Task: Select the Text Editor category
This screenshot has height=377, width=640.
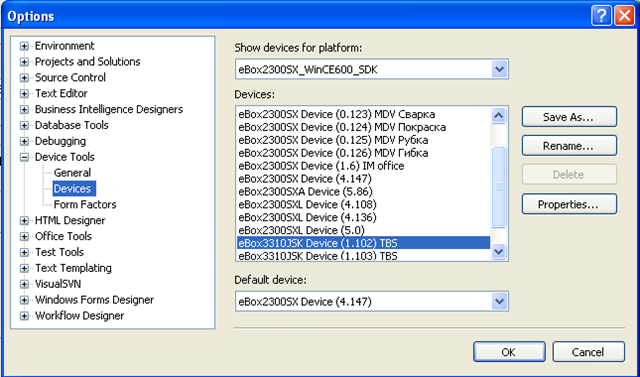Action: pos(61,93)
